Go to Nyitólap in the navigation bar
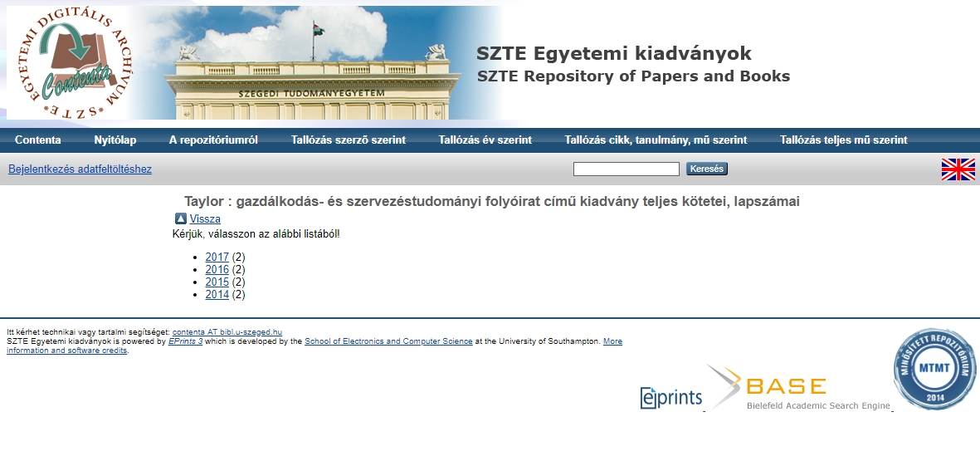 (115, 140)
